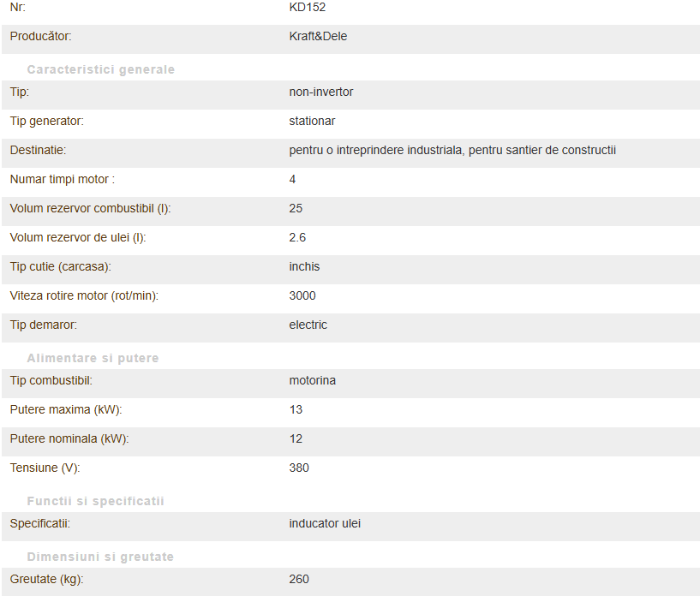The image size is (700, 596).
Task: Click the Functii si specificatii heading
Action: [96, 501]
